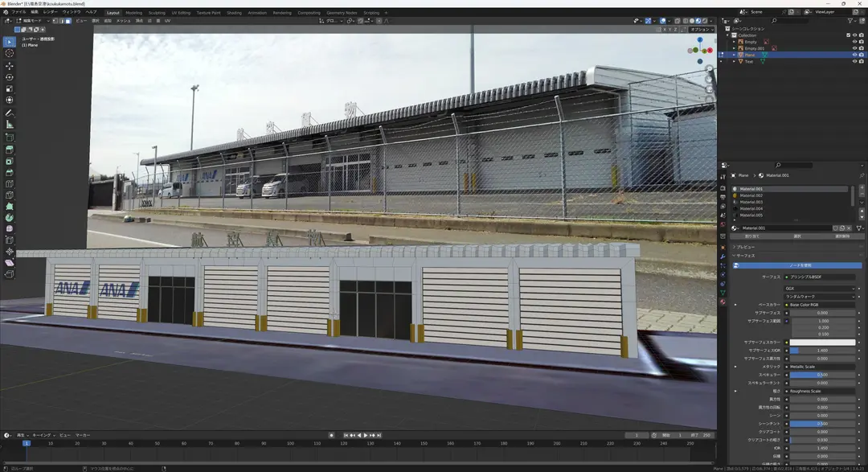Screen dimensions: 868x472
Task: Adjust the スペキュラー specular slider
Action: pos(822,375)
